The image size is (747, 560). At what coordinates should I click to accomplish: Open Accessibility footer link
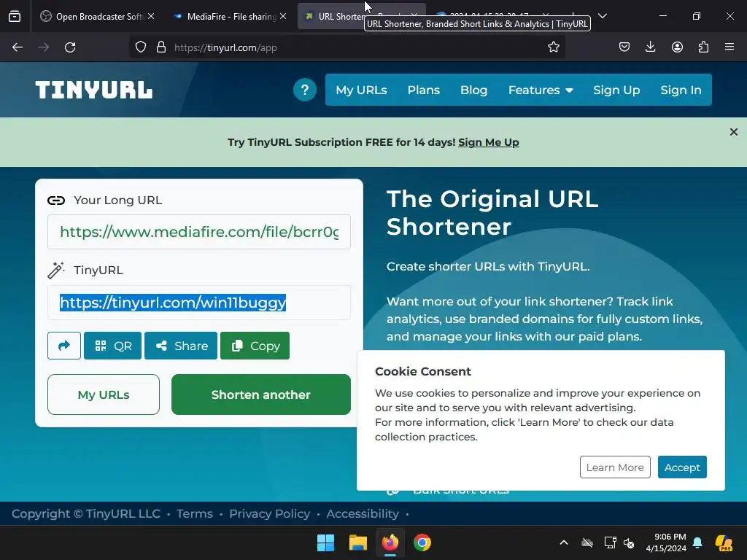click(x=363, y=514)
